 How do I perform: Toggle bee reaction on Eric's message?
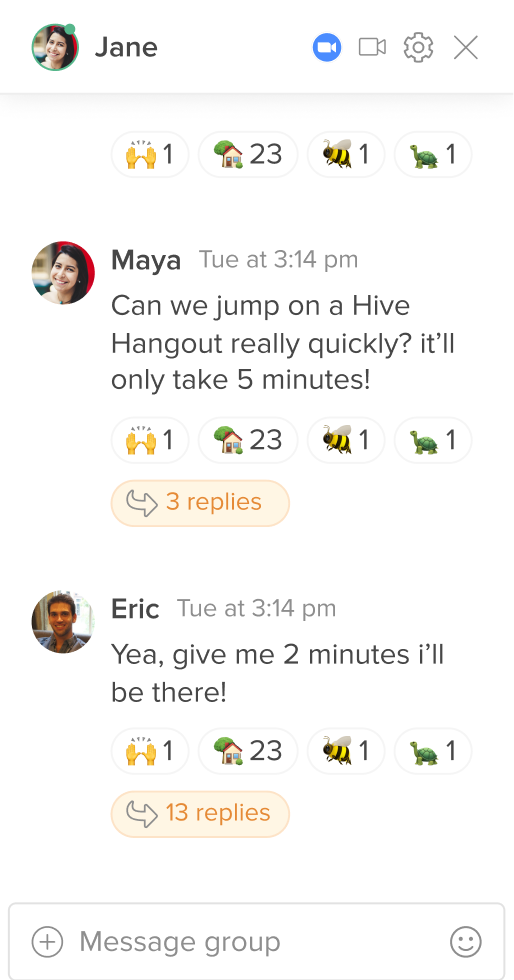pyautogui.click(x=346, y=751)
